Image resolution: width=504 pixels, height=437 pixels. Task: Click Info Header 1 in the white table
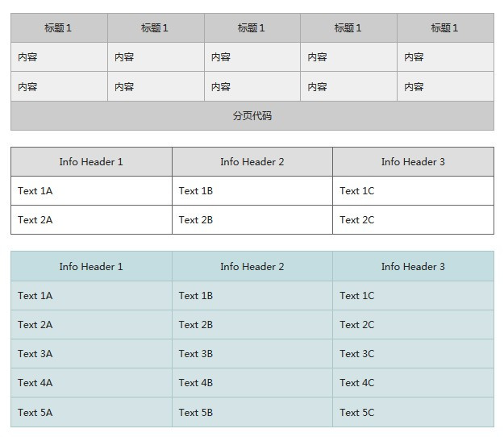click(91, 162)
